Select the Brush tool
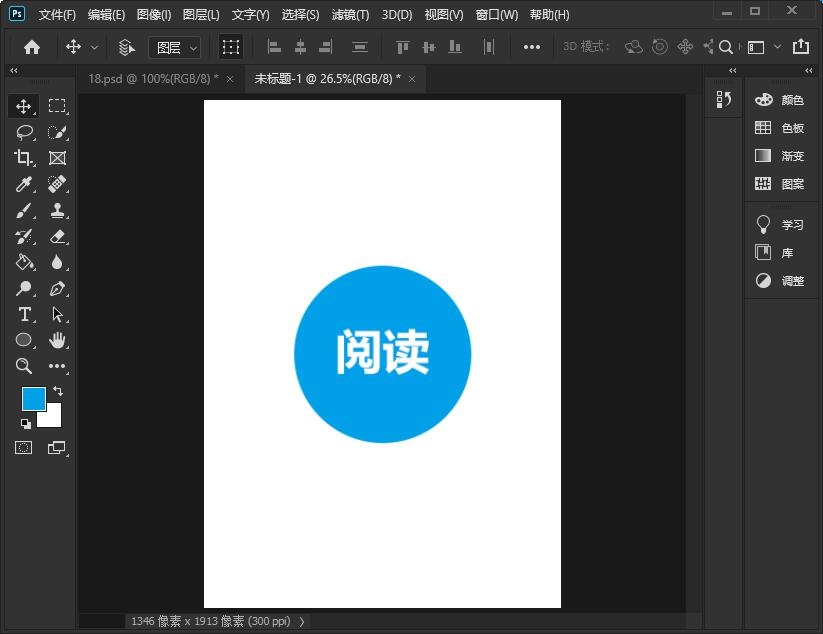This screenshot has height=634, width=823. [x=24, y=211]
